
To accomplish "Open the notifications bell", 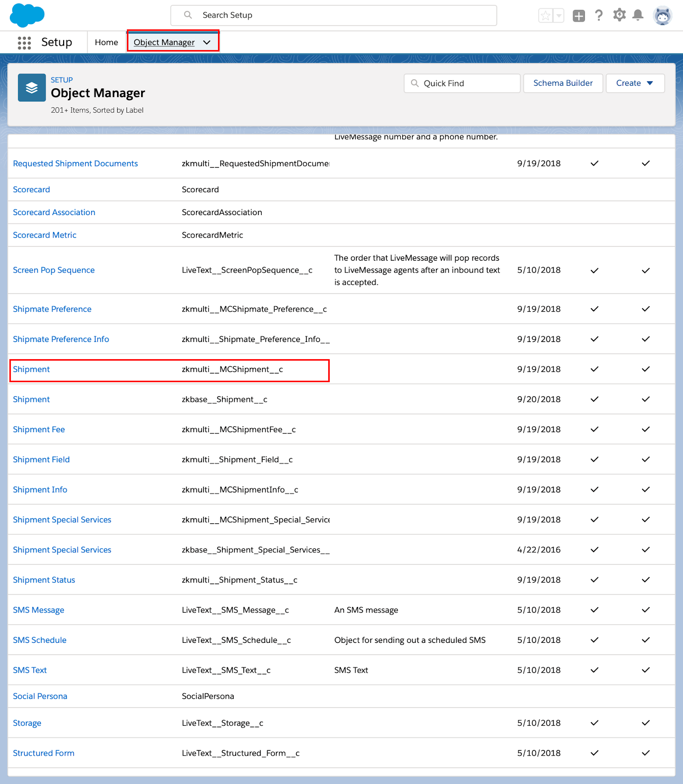I will point(638,15).
